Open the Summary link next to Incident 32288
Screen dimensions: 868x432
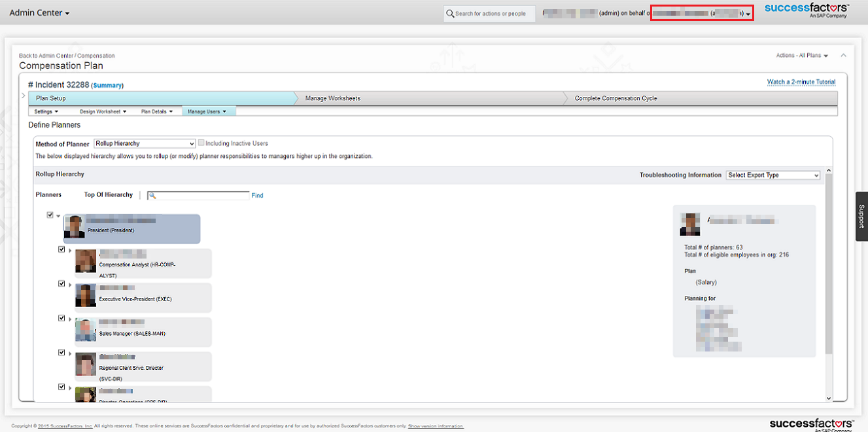click(107, 85)
